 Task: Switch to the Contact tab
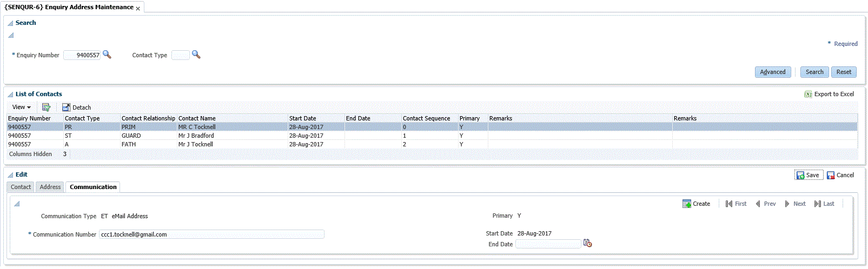pyautogui.click(x=21, y=187)
